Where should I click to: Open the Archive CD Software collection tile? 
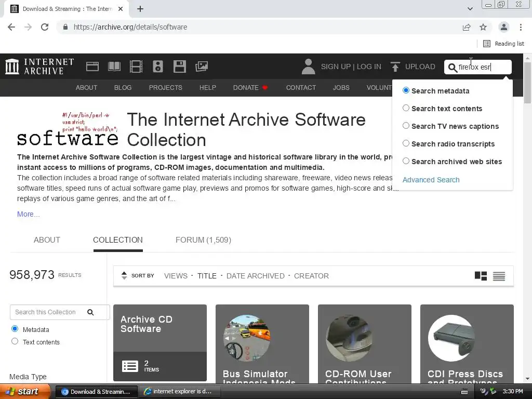160,343
